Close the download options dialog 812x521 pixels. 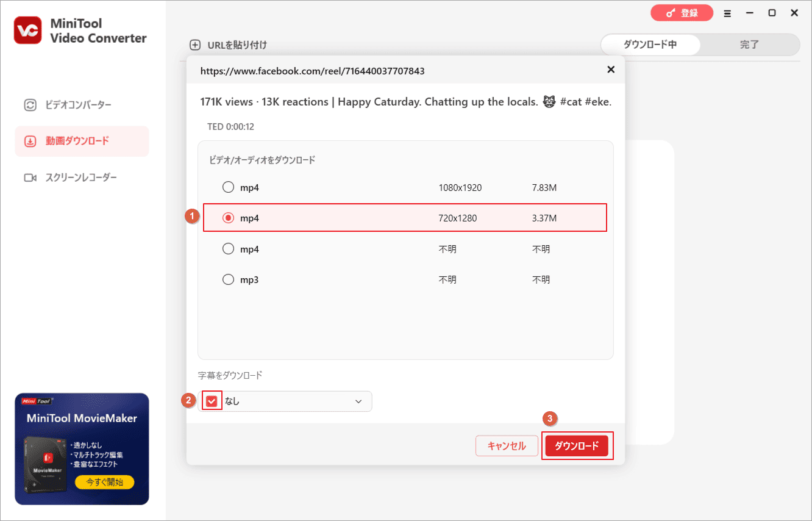point(611,70)
